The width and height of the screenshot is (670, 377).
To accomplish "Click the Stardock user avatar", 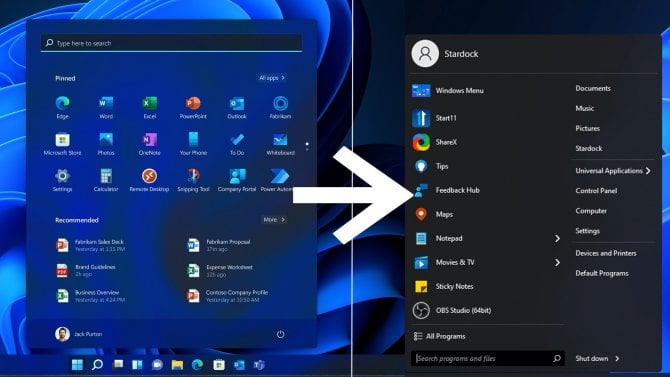I will tap(425, 54).
